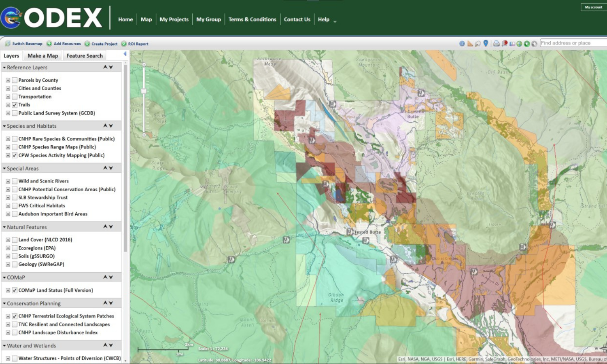Open the map bookmarks tool
The width and height of the screenshot is (607, 364).
click(x=512, y=43)
